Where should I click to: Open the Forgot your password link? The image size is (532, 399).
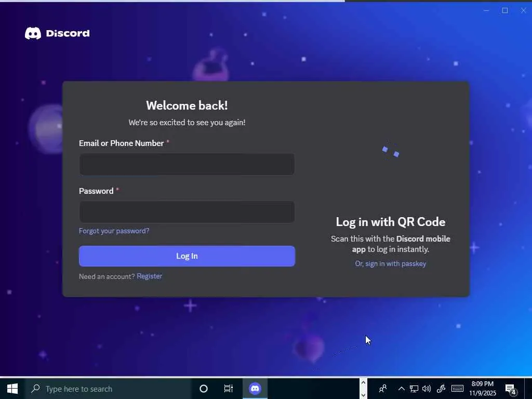pos(114,231)
